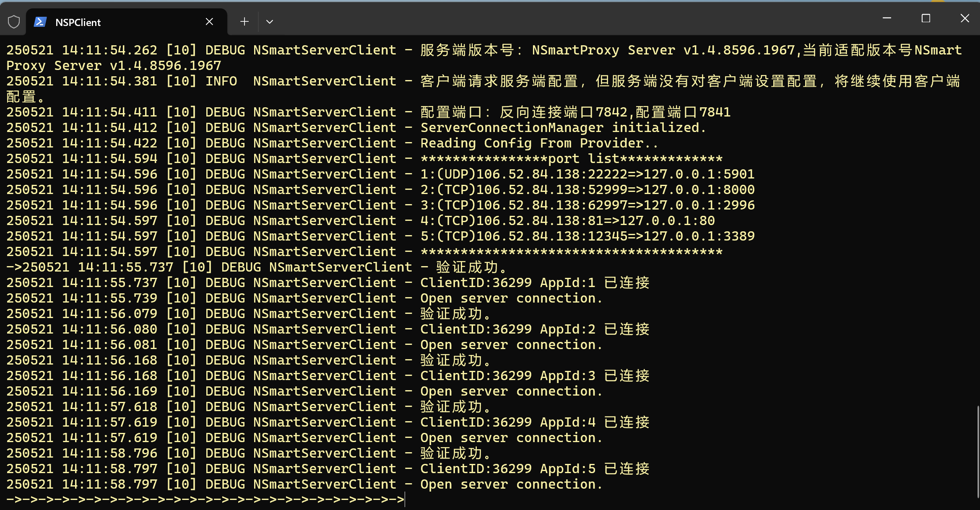Image resolution: width=980 pixels, height=510 pixels.
Task: Maximize the terminal window
Action: click(x=926, y=18)
